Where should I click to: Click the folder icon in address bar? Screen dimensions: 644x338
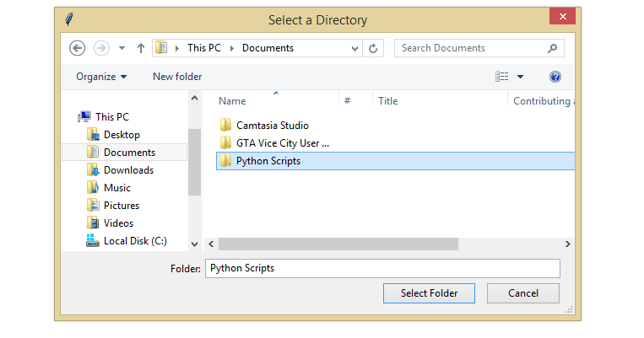(x=161, y=47)
